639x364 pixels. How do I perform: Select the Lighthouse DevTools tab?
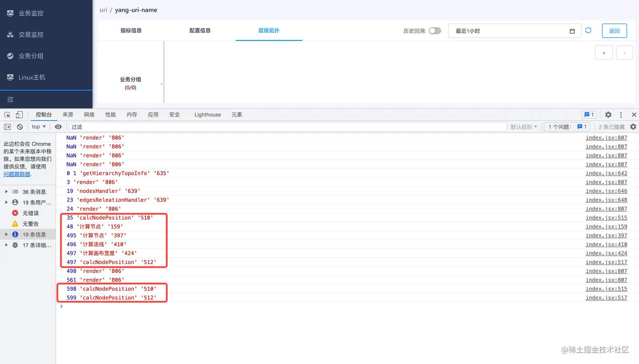pos(208,115)
